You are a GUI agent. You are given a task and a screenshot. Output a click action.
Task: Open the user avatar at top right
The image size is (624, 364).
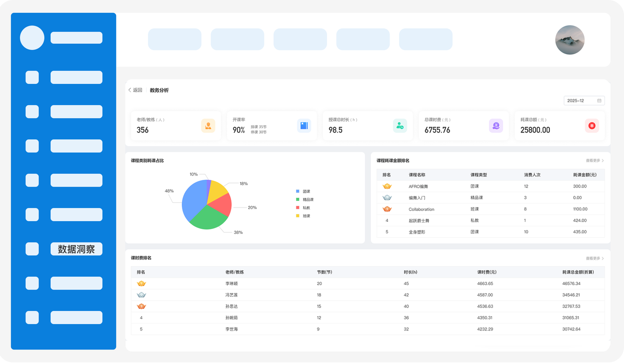click(570, 40)
